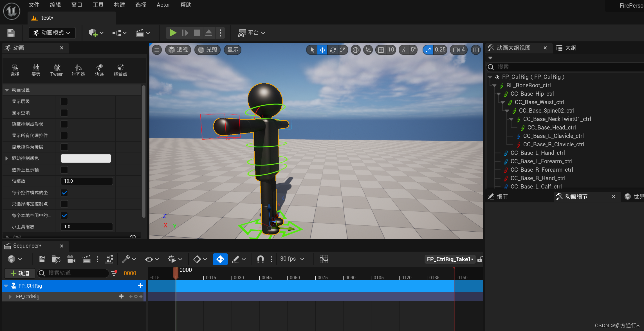Open the cinematics clapperboard menu

143,33
